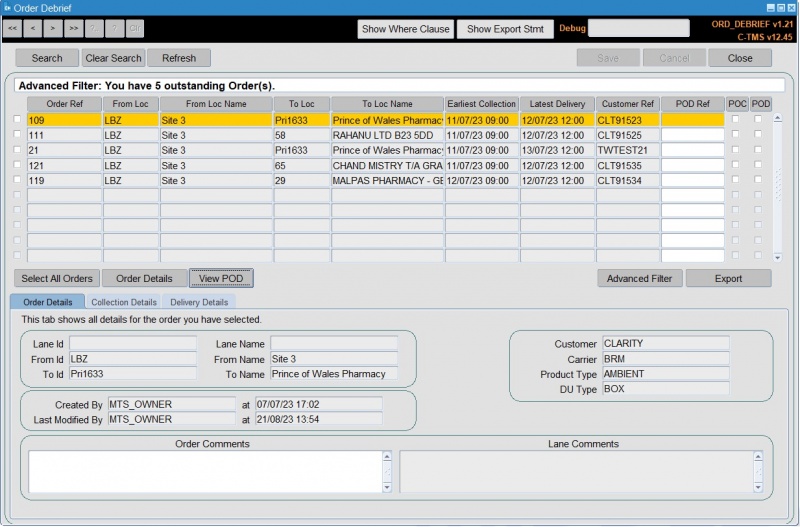The image size is (800, 527).
Task: Click POD Ref field for order 111
Action: tap(692, 135)
